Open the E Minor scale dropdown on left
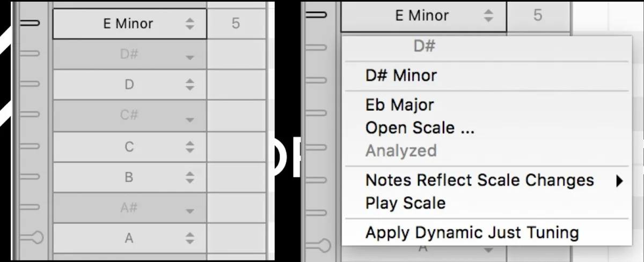This screenshot has width=644, height=262. click(129, 24)
